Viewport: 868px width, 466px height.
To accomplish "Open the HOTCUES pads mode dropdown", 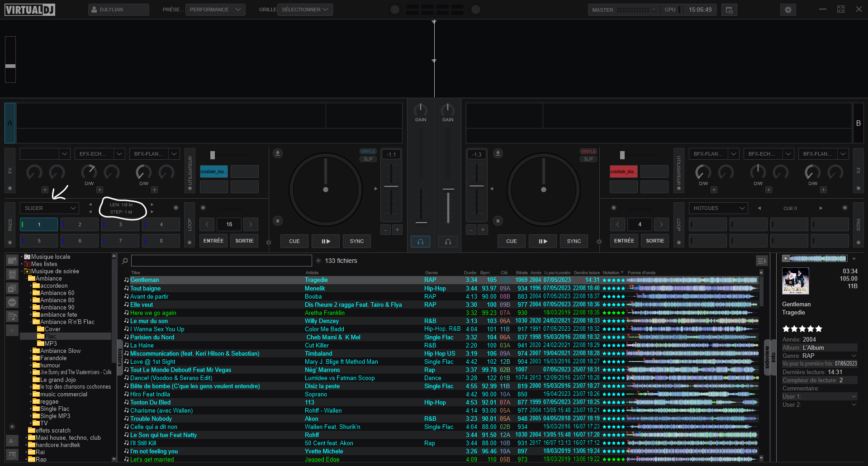I will [x=718, y=208].
